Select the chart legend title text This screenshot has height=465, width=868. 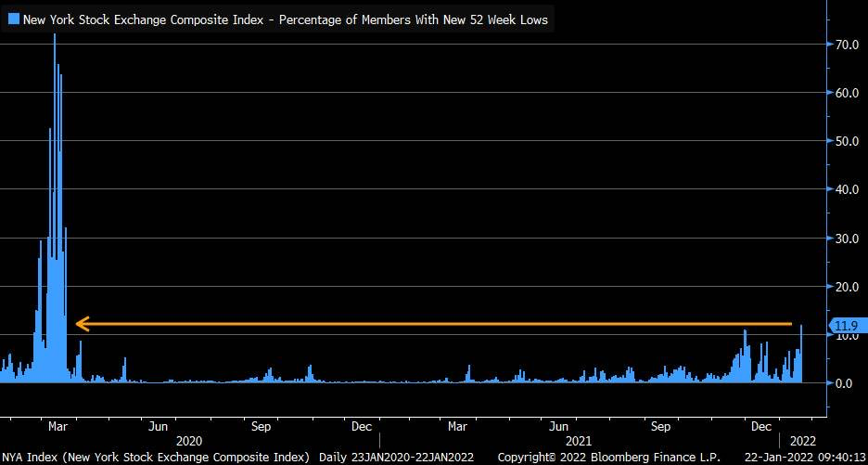285,19
